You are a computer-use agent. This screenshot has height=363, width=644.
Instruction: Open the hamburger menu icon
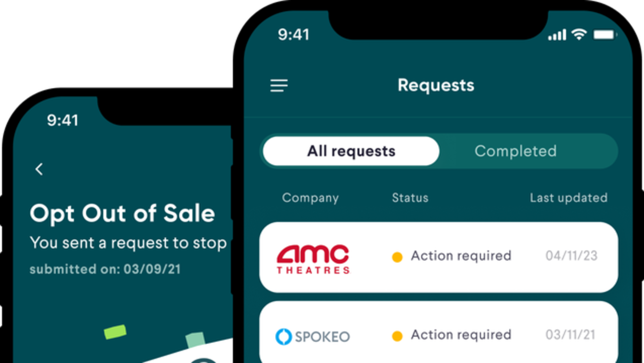[279, 85]
